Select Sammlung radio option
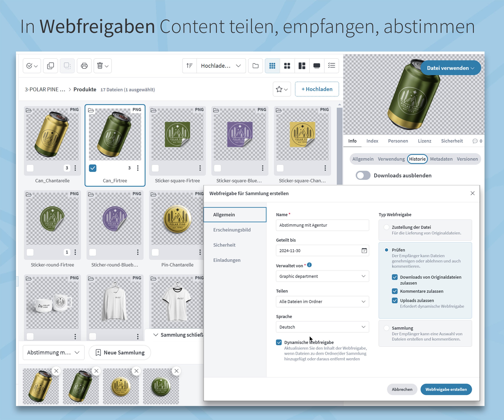 pos(386,328)
